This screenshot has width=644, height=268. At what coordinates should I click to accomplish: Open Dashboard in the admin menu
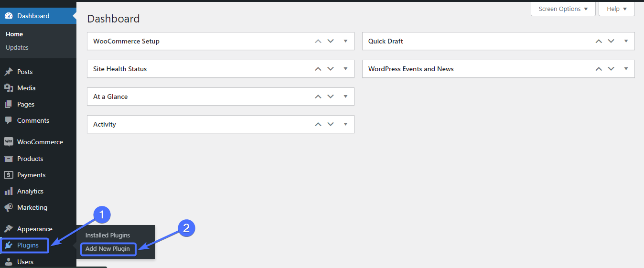(x=38, y=16)
